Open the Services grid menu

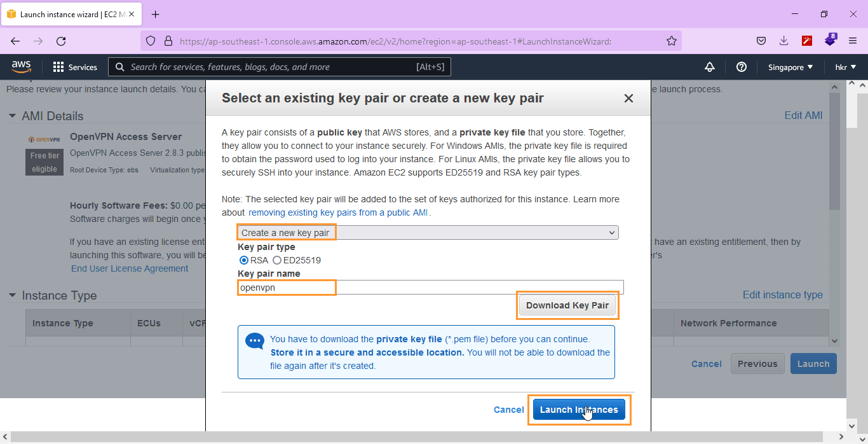[75, 67]
